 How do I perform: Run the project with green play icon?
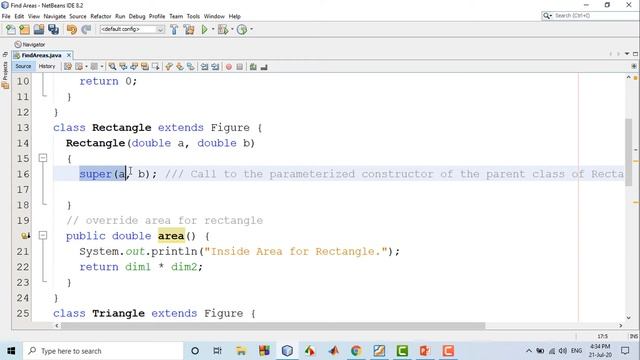click(204, 29)
